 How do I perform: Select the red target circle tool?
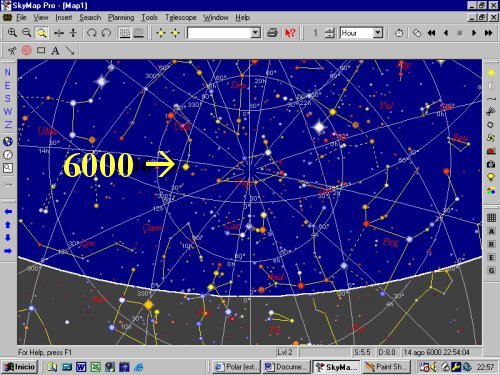coord(27,50)
